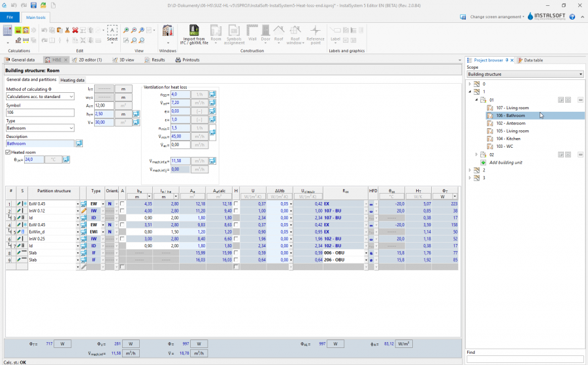Screen dimensions: 588x365
Task: Toggle the Heated room checkbox
Action: click(8, 152)
